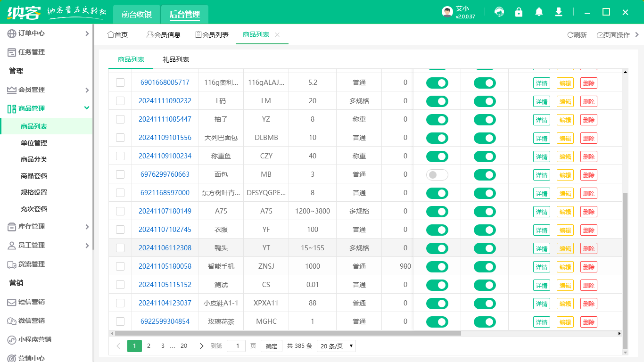This screenshot has height=362, width=644.
Task: Click the 微信营销 WeChat icon
Action: click(12, 321)
